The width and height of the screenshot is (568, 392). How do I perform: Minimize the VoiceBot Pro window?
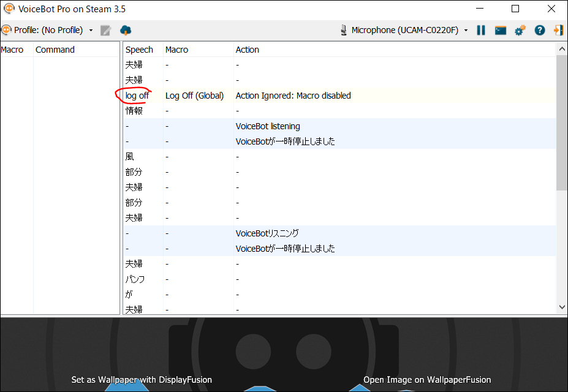[480, 9]
